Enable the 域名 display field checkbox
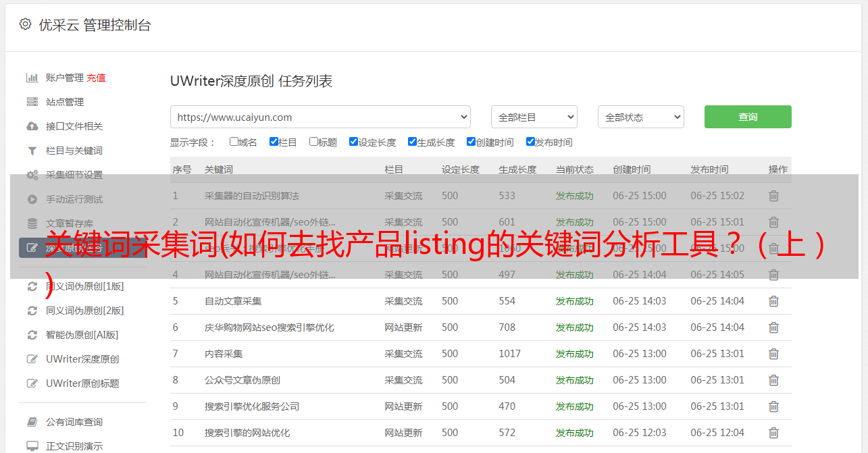Screen dimensions: 868x453 click(234, 142)
